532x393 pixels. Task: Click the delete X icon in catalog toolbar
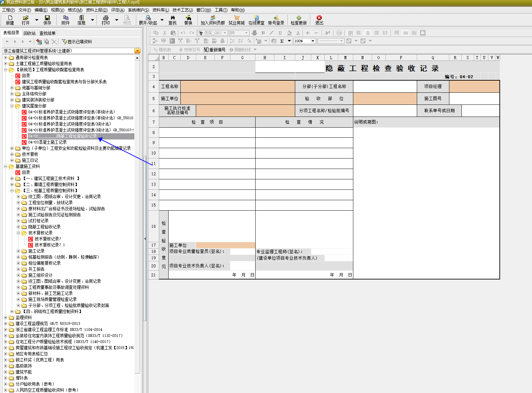click(x=54, y=42)
